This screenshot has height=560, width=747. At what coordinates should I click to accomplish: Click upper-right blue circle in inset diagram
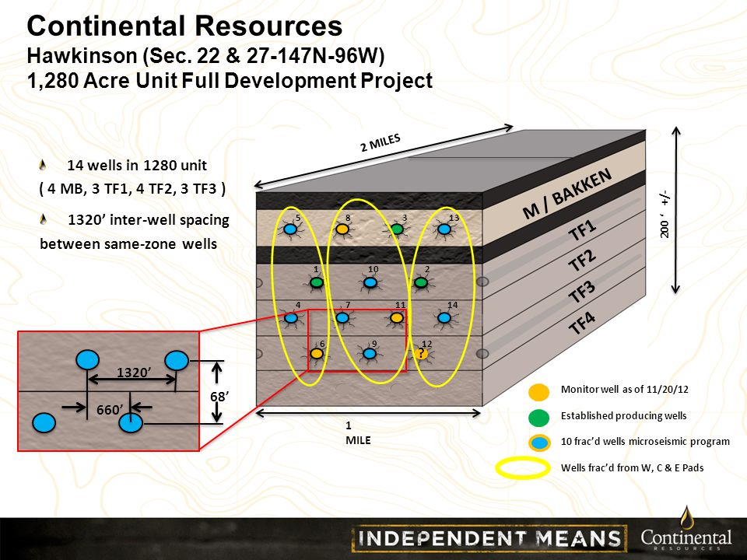[x=177, y=360]
